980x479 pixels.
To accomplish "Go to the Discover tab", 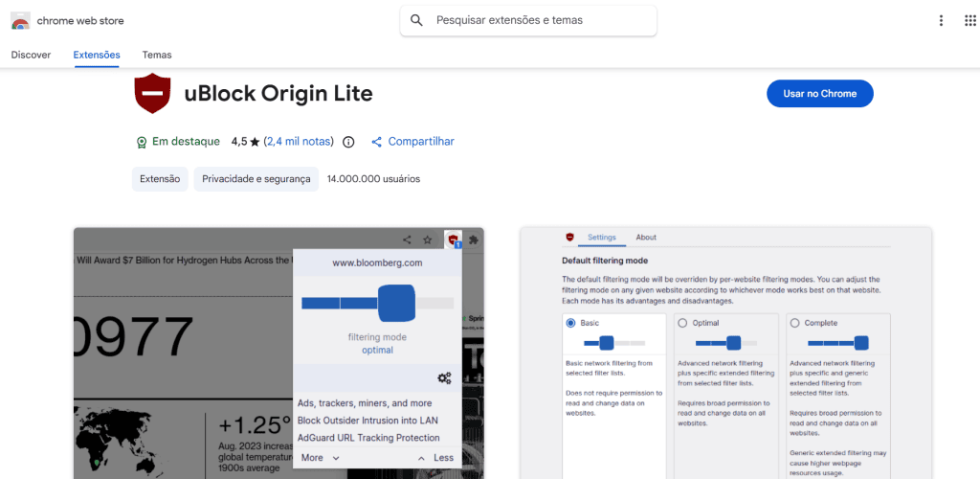I will (31, 55).
